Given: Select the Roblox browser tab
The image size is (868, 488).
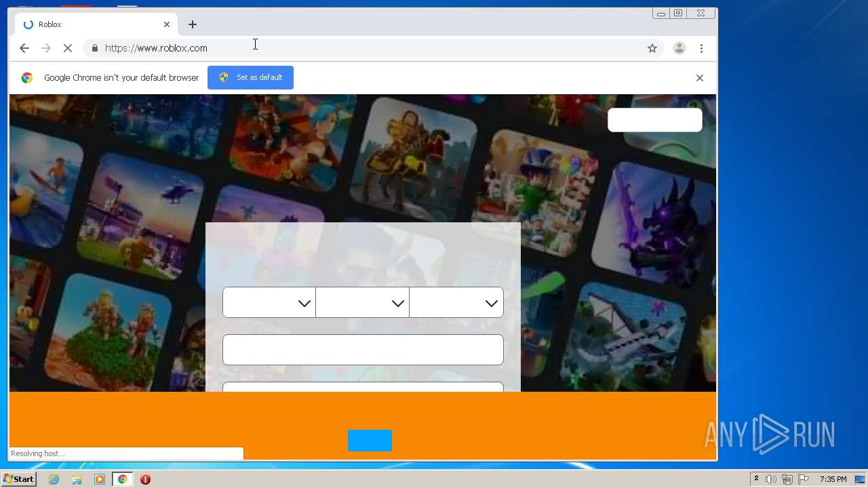Looking at the screenshot, I should [x=96, y=24].
